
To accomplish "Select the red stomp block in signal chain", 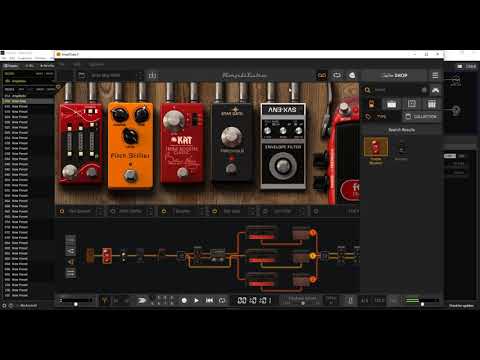I will (107, 256).
